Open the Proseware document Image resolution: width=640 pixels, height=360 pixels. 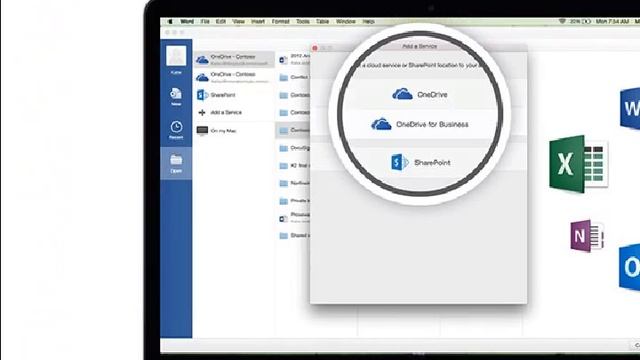click(293, 218)
